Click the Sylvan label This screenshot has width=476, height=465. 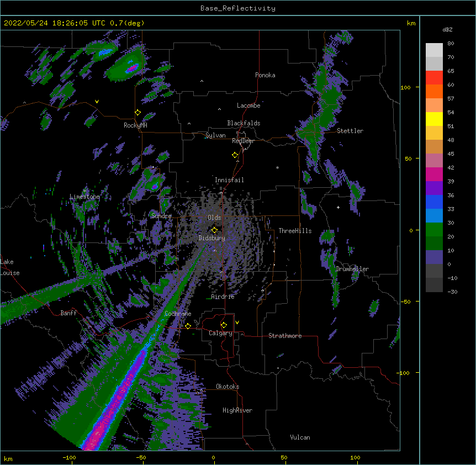tap(215, 135)
